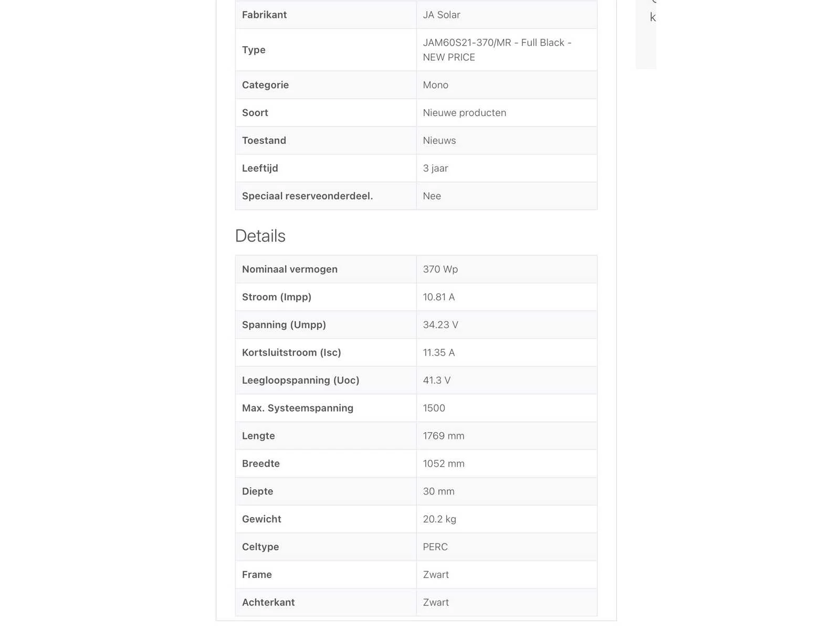Click the Leeftijd 3 jaar value

coord(436,169)
